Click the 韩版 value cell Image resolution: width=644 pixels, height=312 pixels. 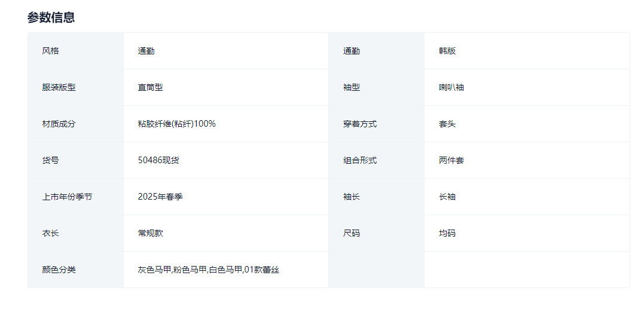tap(527, 51)
